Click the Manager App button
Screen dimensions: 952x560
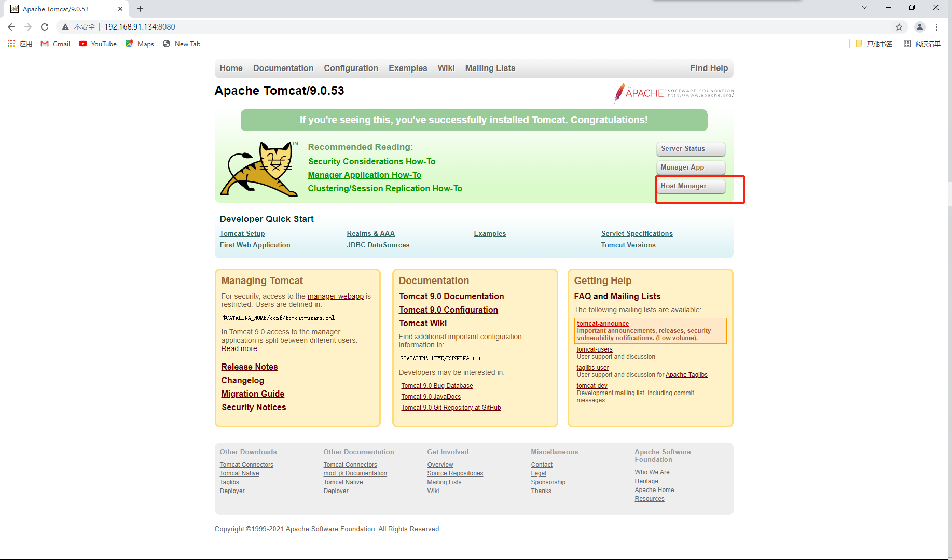coord(691,167)
